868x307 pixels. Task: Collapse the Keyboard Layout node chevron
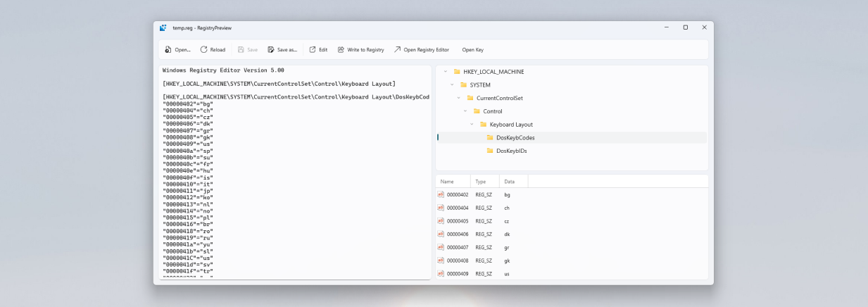tap(472, 125)
